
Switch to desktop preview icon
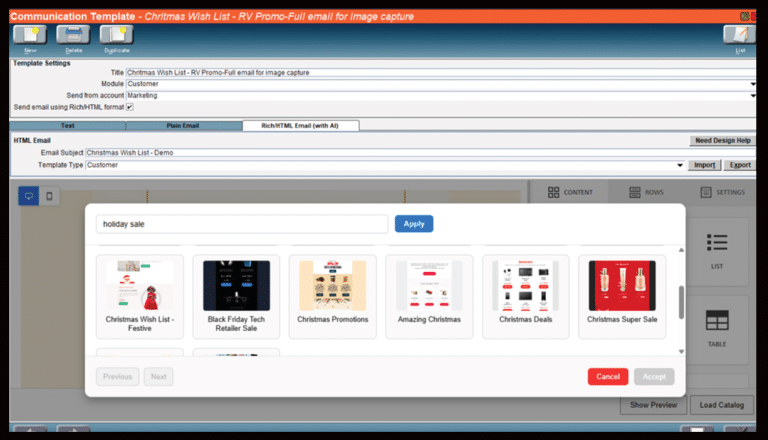[29, 196]
